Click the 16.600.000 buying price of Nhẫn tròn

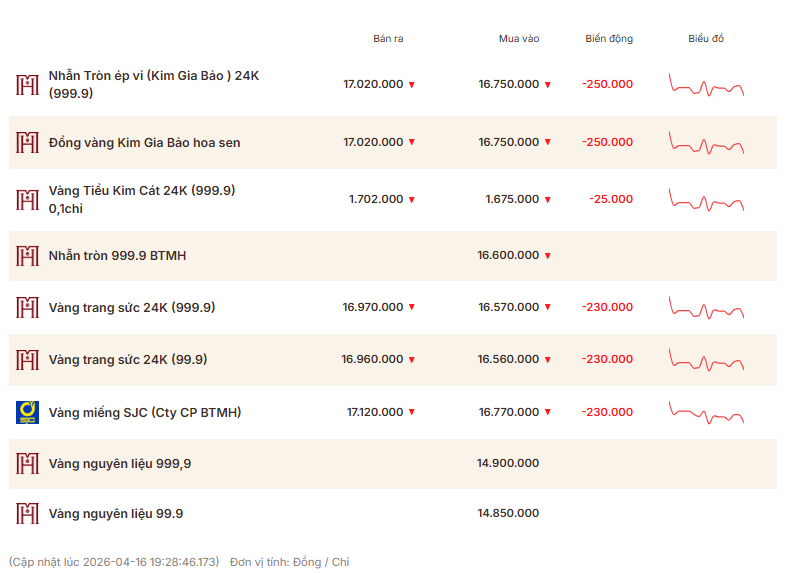[508, 256]
